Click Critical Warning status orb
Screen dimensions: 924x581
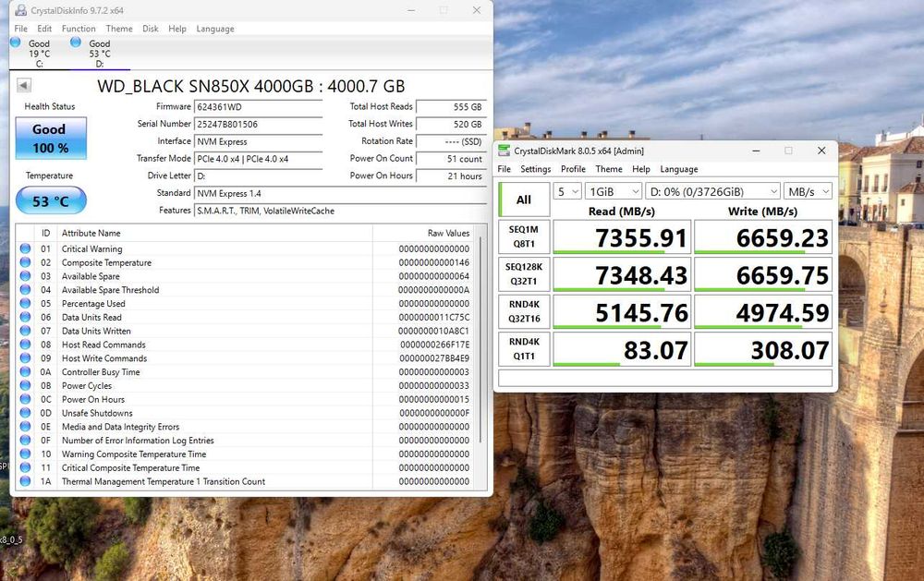pyautogui.click(x=25, y=248)
